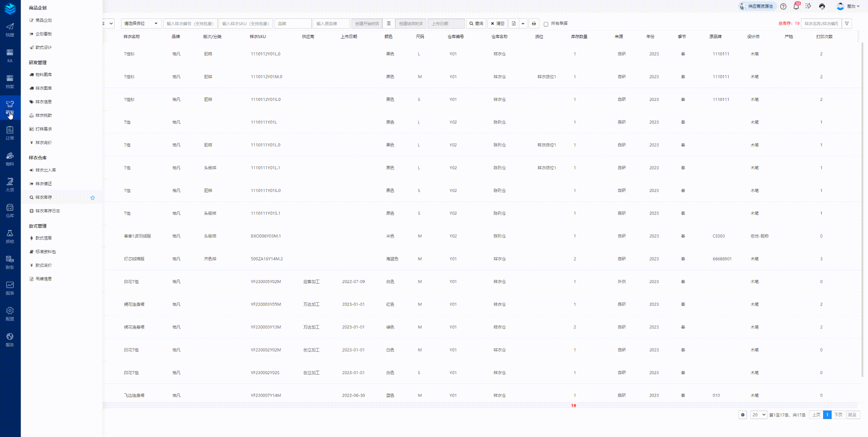Image resolution: width=868 pixels, height=437 pixels.
Task: Select 样衣出入库 in the menu
Action: 45,170
